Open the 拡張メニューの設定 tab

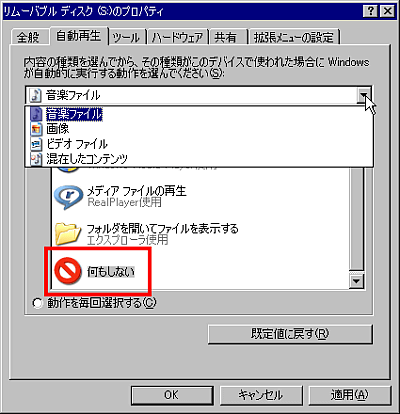tap(294, 37)
